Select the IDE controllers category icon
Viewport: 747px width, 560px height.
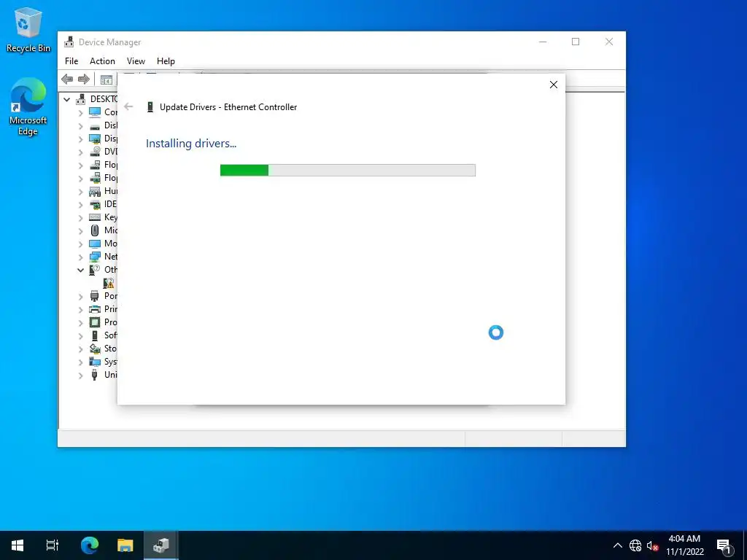click(x=95, y=204)
